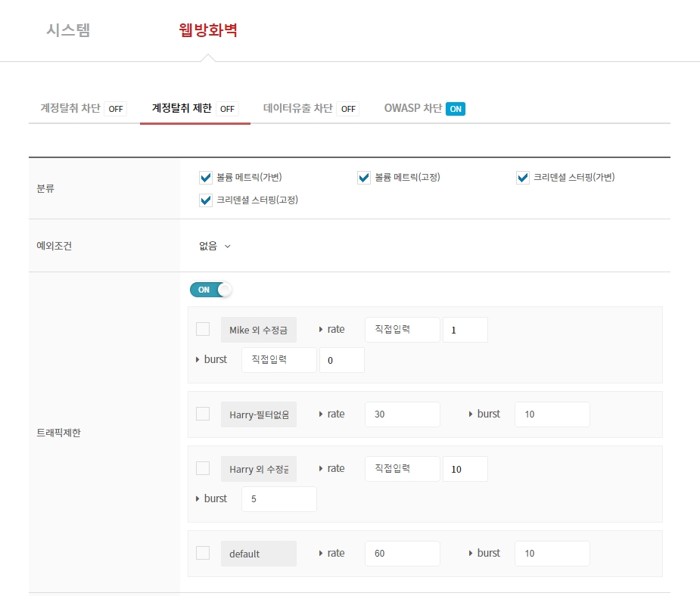Uncheck 볼륨 메트릭(가변) checkbox
This screenshot has width=700, height=596.
pos(205,178)
